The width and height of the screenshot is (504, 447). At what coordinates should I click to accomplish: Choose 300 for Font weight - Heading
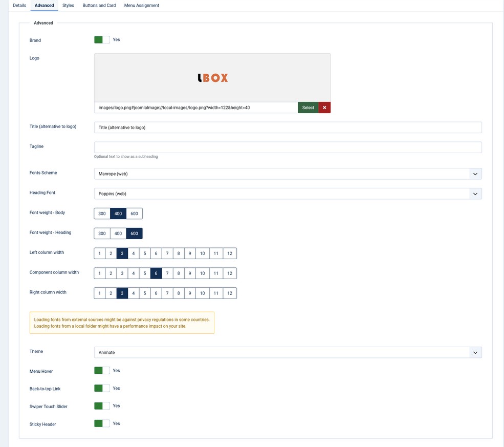click(x=102, y=233)
